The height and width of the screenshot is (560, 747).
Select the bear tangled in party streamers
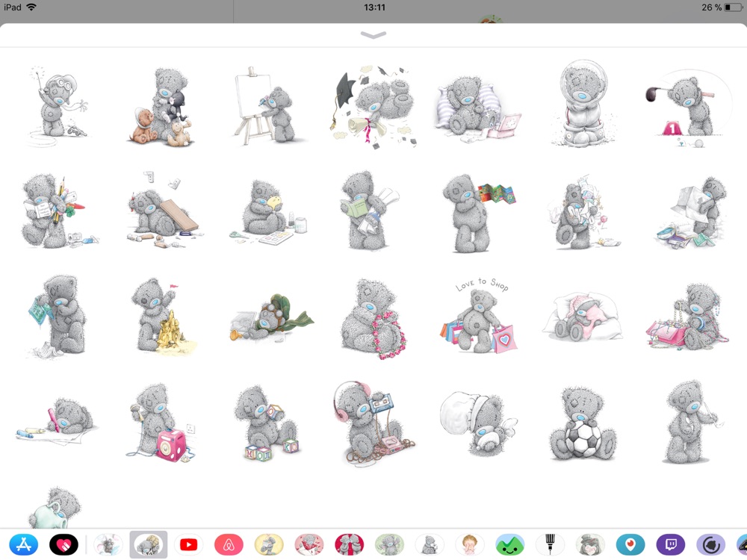point(583,212)
